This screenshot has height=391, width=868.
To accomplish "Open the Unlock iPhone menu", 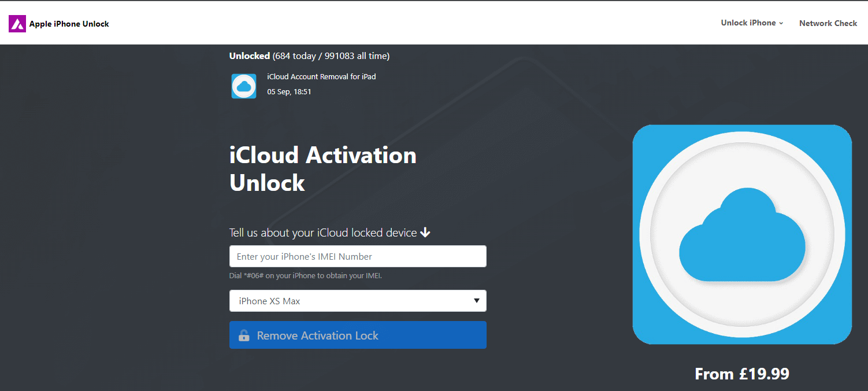I will point(748,23).
